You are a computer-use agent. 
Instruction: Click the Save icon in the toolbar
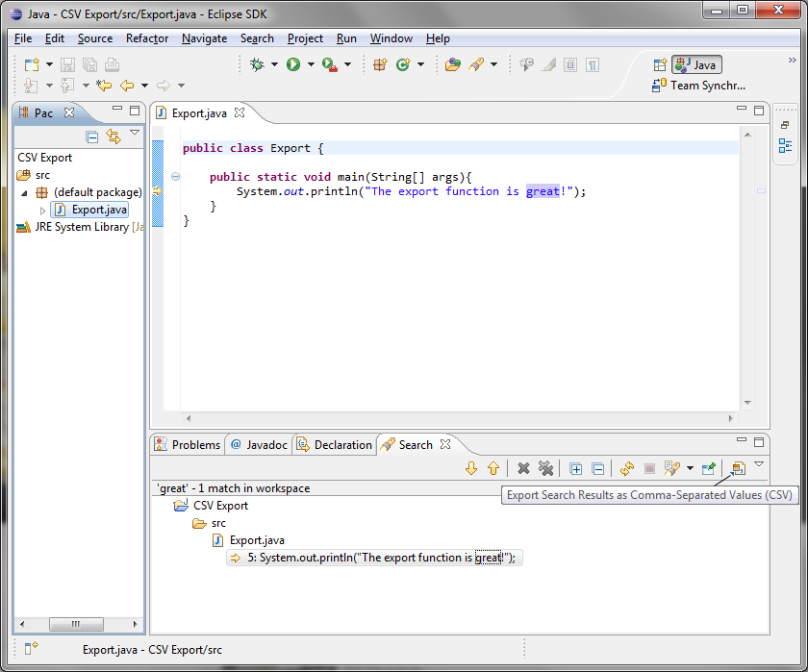point(67,64)
